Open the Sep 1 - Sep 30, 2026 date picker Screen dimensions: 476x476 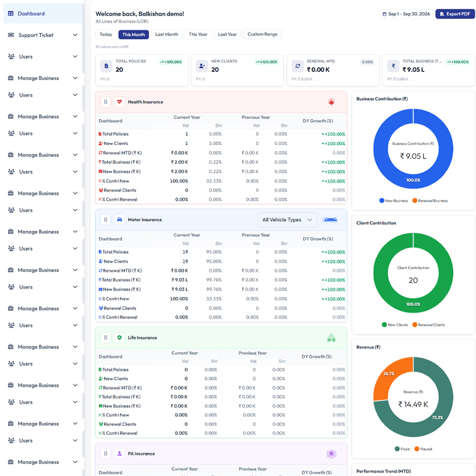click(x=406, y=14)
